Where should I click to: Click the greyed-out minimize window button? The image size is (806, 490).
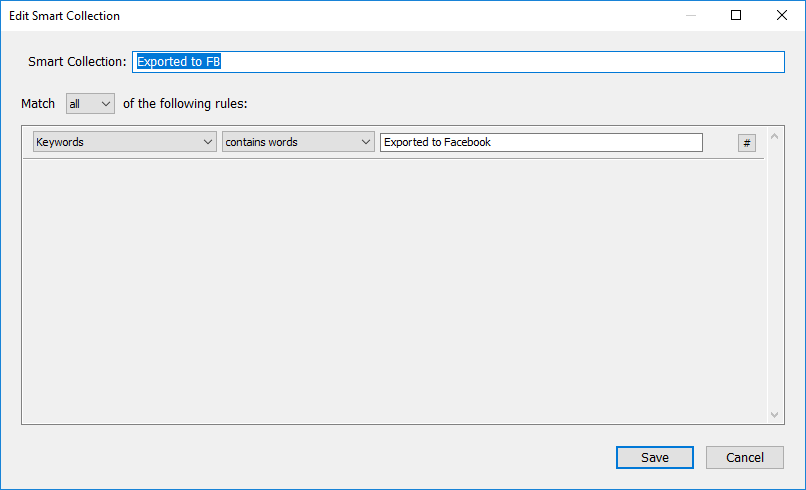690,15
